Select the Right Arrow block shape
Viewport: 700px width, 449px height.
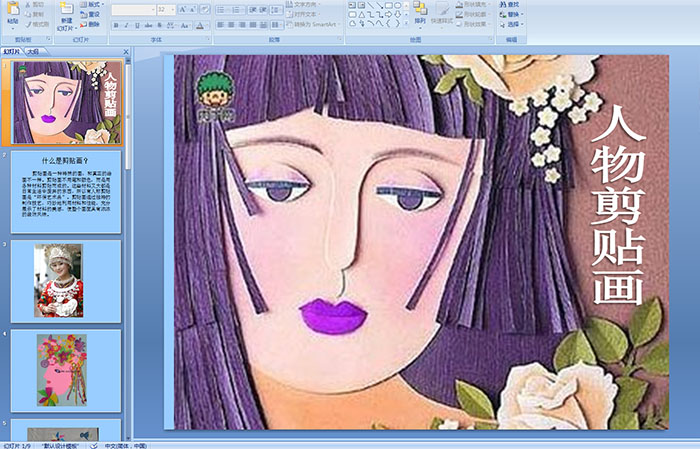coord(388,14)
